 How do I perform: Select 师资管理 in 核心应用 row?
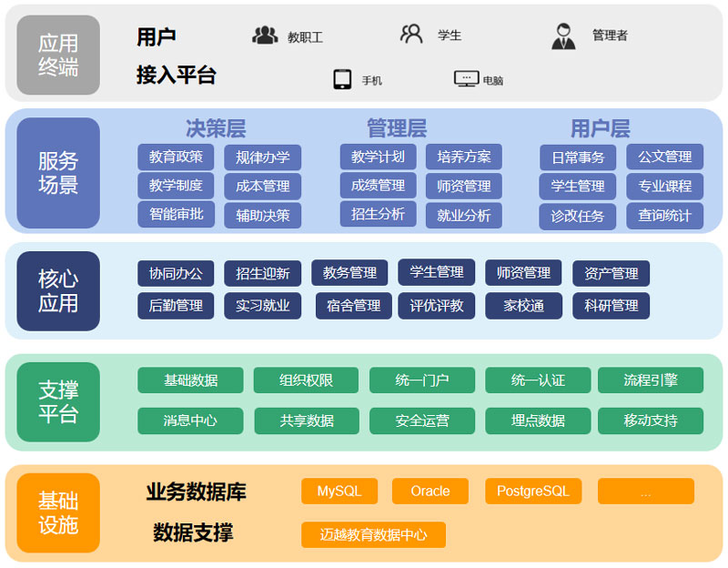tap(523, 272)
